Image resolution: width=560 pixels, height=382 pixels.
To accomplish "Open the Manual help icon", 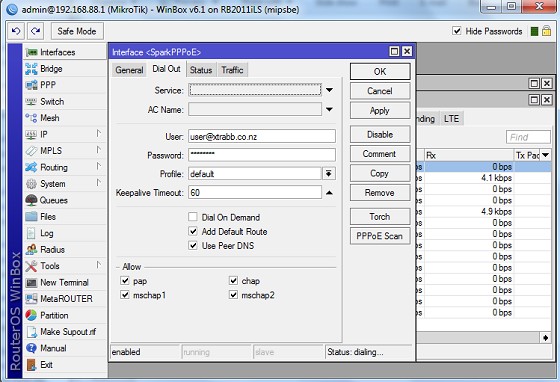I will pos(31,348).
